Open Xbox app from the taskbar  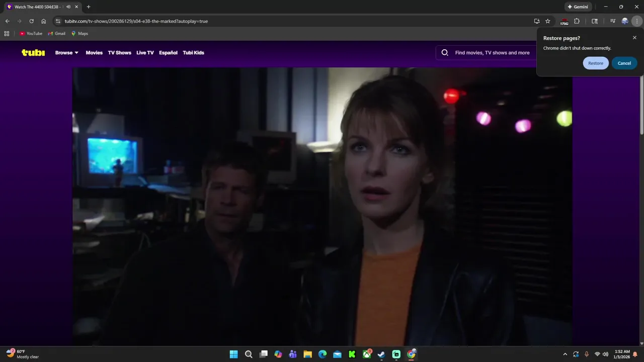point(367,354)
